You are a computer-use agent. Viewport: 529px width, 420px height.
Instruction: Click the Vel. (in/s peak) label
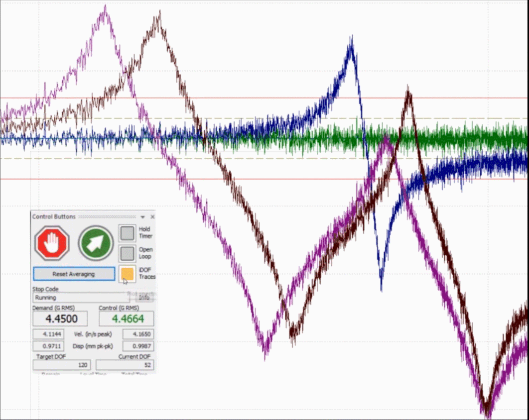click(x=93, y=334)
